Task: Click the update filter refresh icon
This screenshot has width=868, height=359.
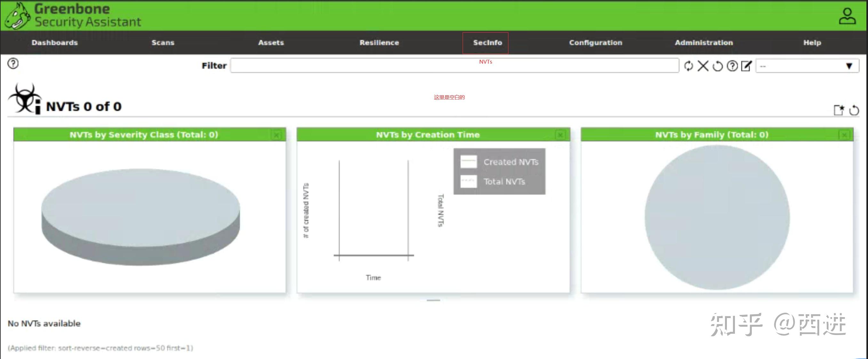Action: pos(689,66)
